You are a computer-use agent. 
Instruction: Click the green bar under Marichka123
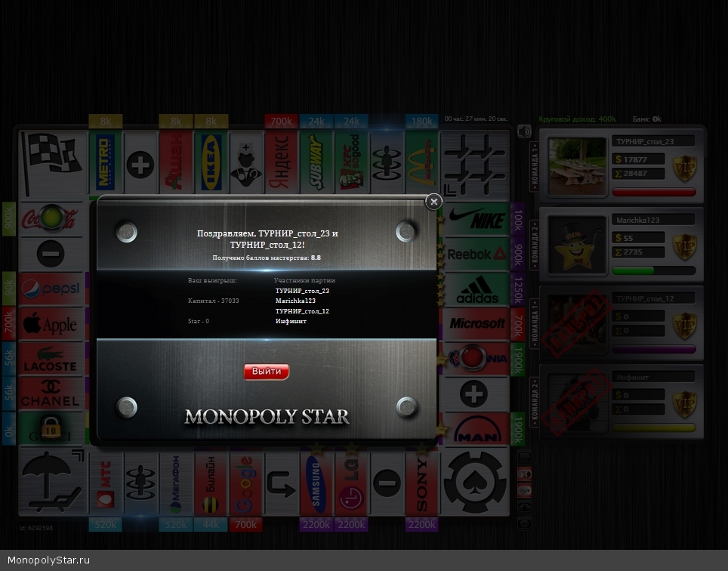pyautogui.click(x=654, y=270)
